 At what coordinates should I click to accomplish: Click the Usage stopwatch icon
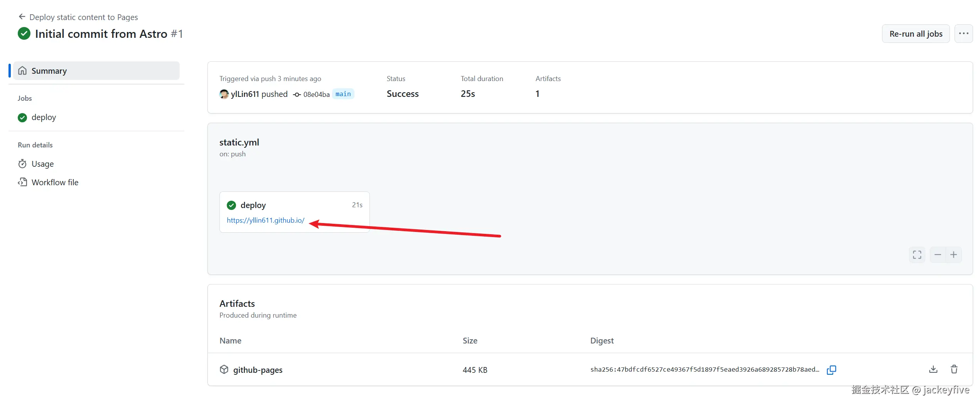(22, 164)
